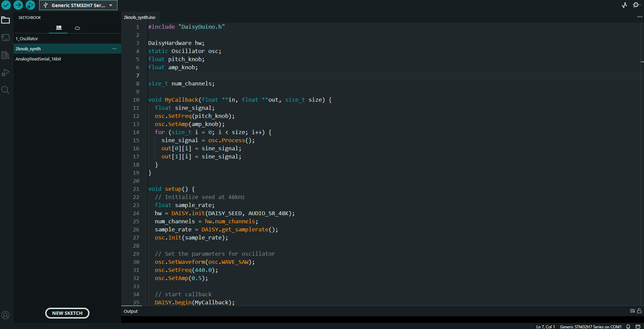Open the Serial Plotter icon
Screen dimensions: 644x329
coord(624,5)
